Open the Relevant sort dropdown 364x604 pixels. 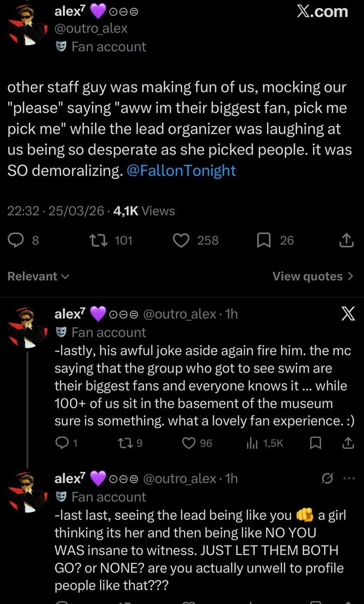(x=38, y=276)
